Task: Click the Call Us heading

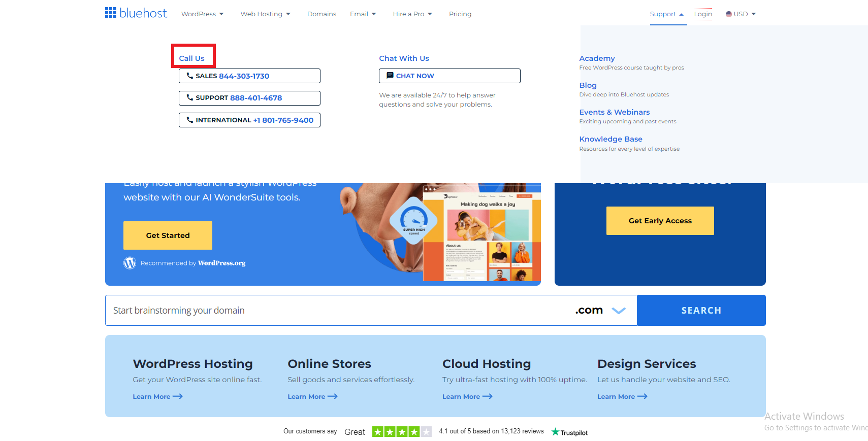Action: coord(191,58)
